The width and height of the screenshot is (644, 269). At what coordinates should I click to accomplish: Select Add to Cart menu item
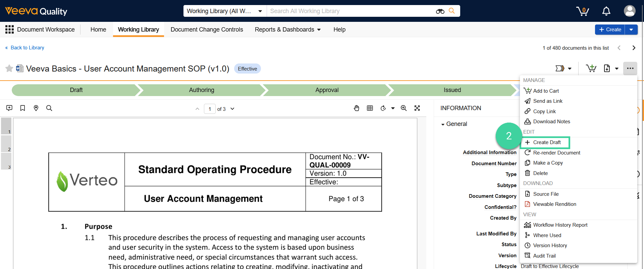(578, 91)
